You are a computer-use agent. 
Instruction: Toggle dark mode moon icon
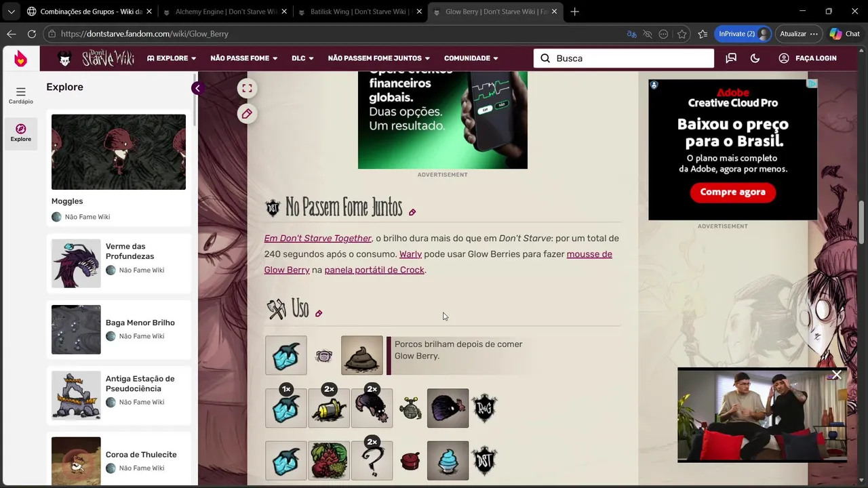(x=755, y=58)
